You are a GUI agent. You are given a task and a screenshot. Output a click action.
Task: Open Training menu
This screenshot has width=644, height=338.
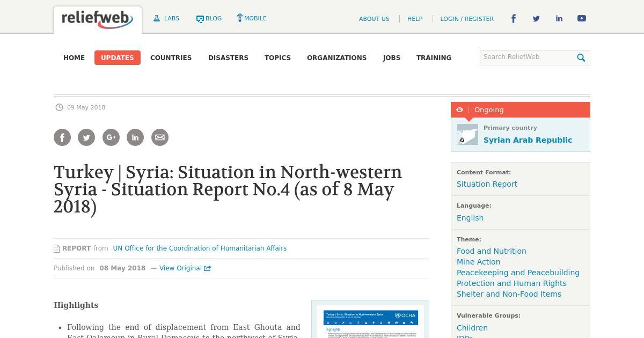tap(434, 58)
